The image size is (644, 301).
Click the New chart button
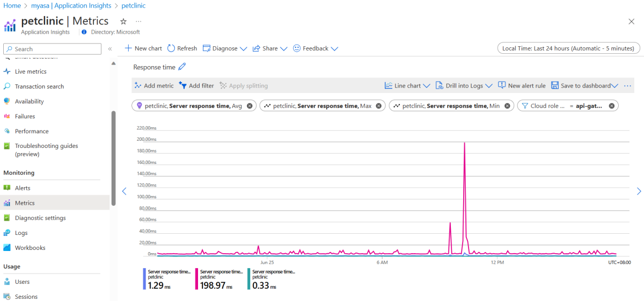click(x=143, y=48)
